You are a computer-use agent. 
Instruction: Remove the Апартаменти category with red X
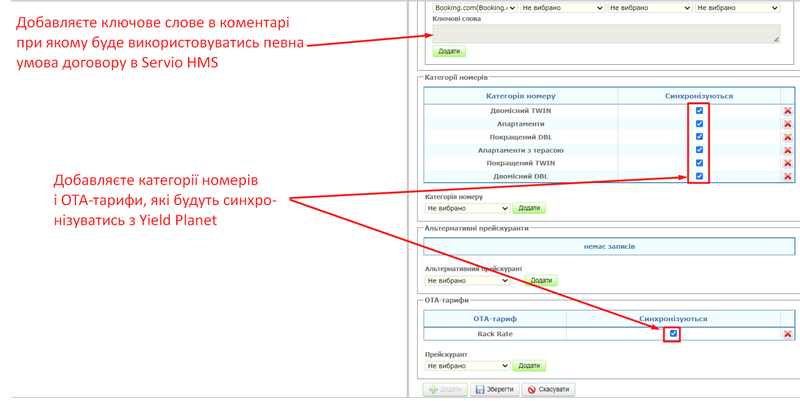(x=788, y=124)
